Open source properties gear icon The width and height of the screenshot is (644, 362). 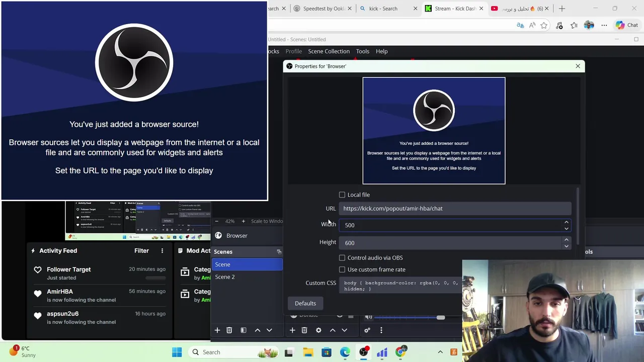point(318,330)
